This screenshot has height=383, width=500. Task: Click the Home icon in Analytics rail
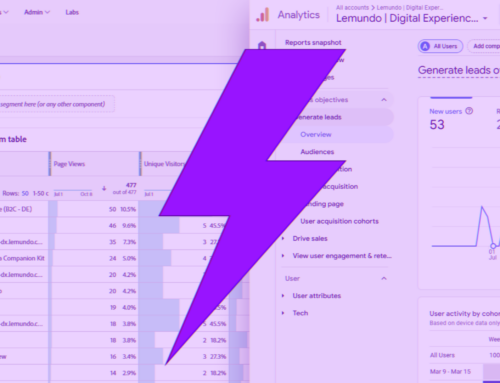[x=262, y=45]
